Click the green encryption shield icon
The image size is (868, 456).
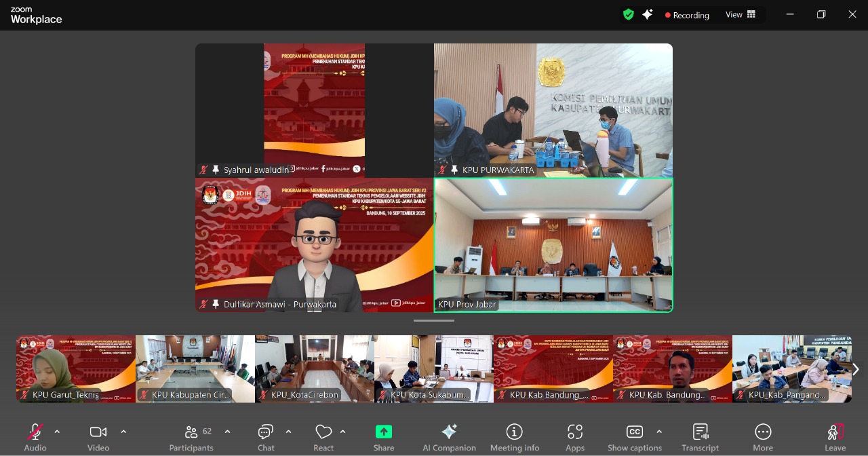coord(629,15)
